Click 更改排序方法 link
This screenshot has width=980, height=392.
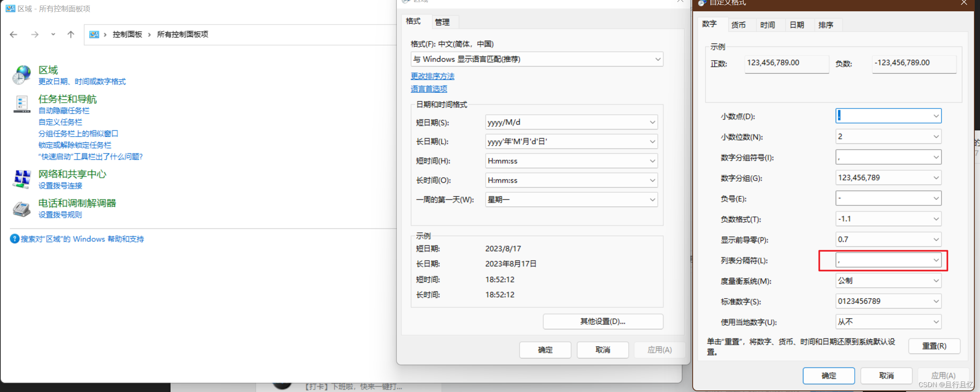[x=432, y=76]
